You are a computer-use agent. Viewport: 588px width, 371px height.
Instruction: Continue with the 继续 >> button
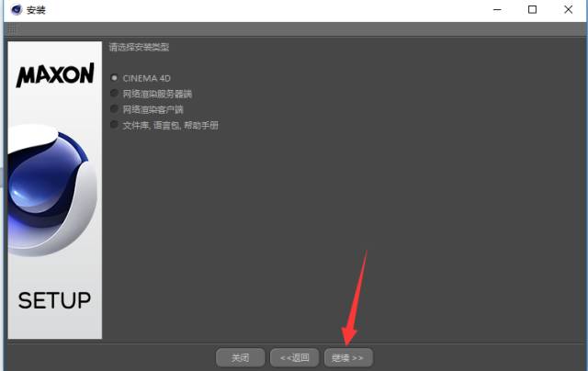point(348,357)
